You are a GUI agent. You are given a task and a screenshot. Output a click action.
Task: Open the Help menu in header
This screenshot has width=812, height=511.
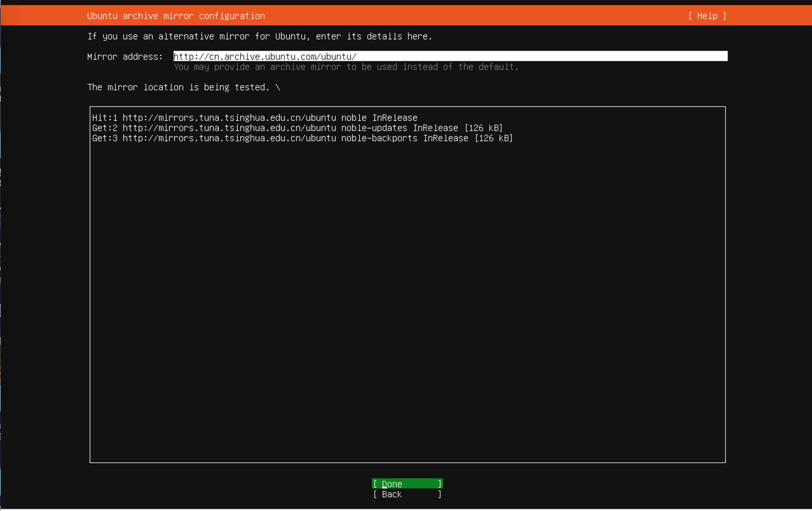707,16
